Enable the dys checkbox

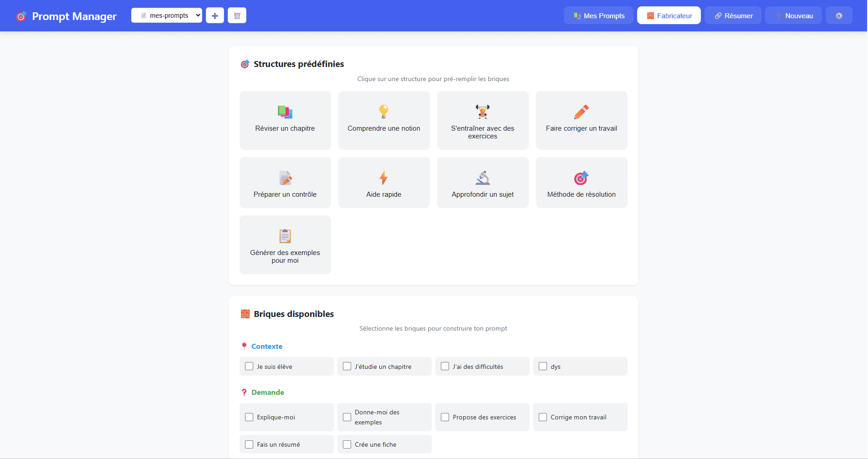(542, 366)
